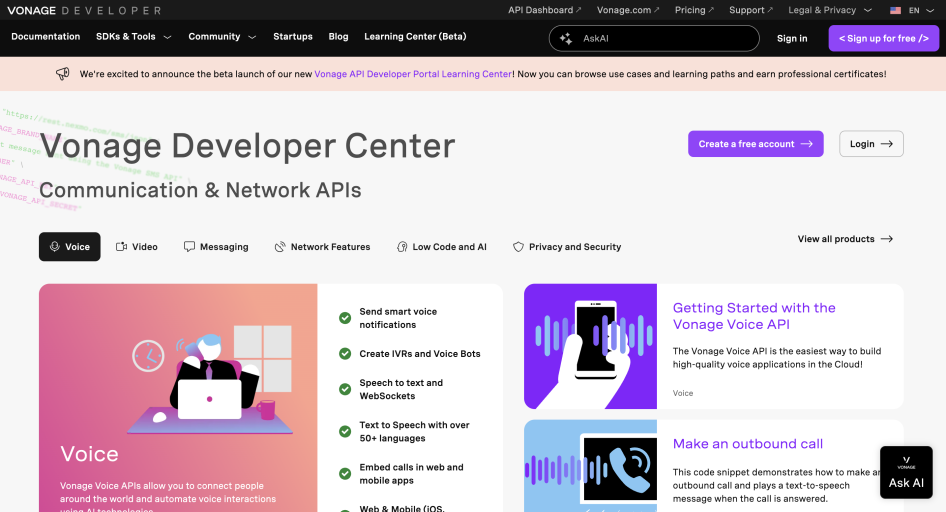Switch to Privacy and Security tab

click(567, 247)
